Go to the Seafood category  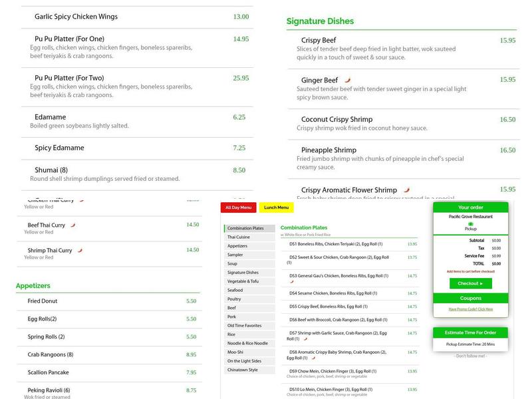(x=249, y=290)
